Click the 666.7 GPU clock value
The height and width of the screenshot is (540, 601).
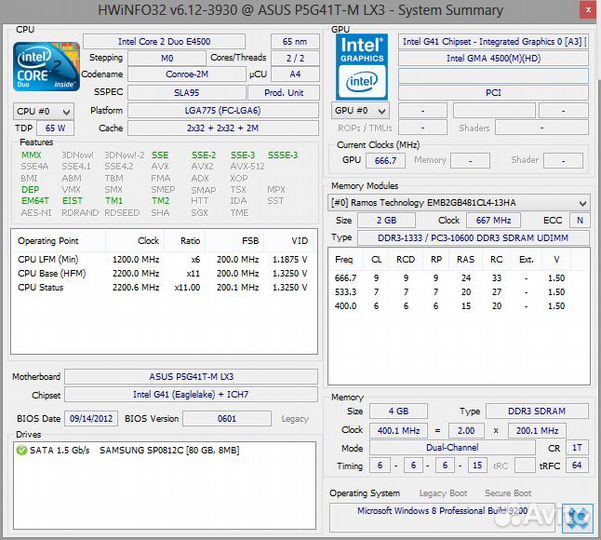click(385, 161)
